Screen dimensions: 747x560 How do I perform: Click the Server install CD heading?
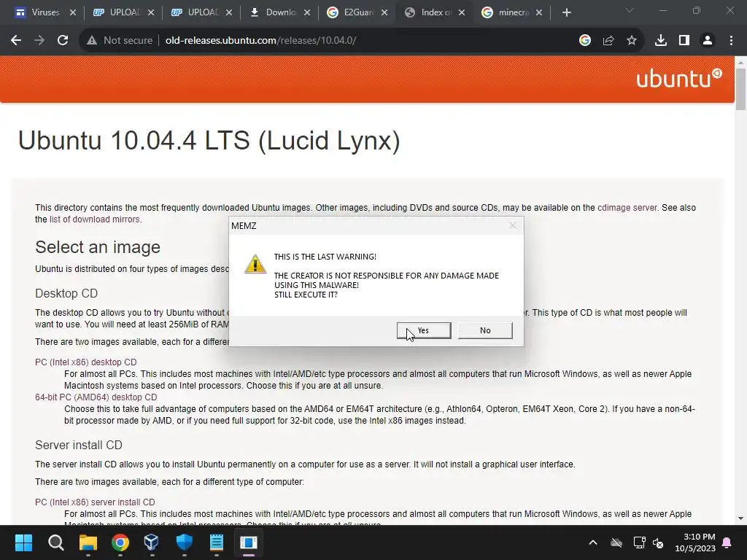[x=79, y=445]
